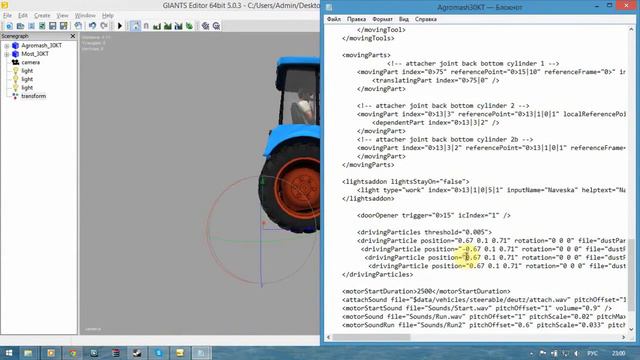Open the Window menu in GIANTS Editor
Screen dimensions: 640x360
(85, 16)
